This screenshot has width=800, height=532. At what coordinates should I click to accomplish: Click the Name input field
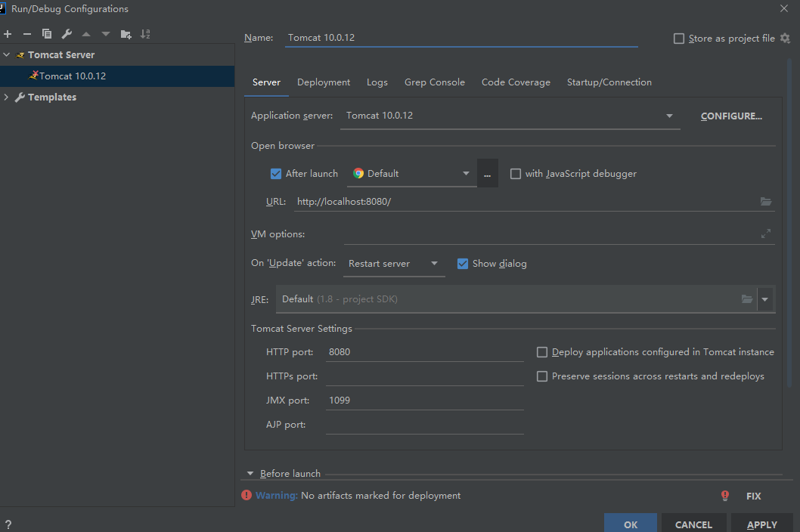tap(461, 38)
